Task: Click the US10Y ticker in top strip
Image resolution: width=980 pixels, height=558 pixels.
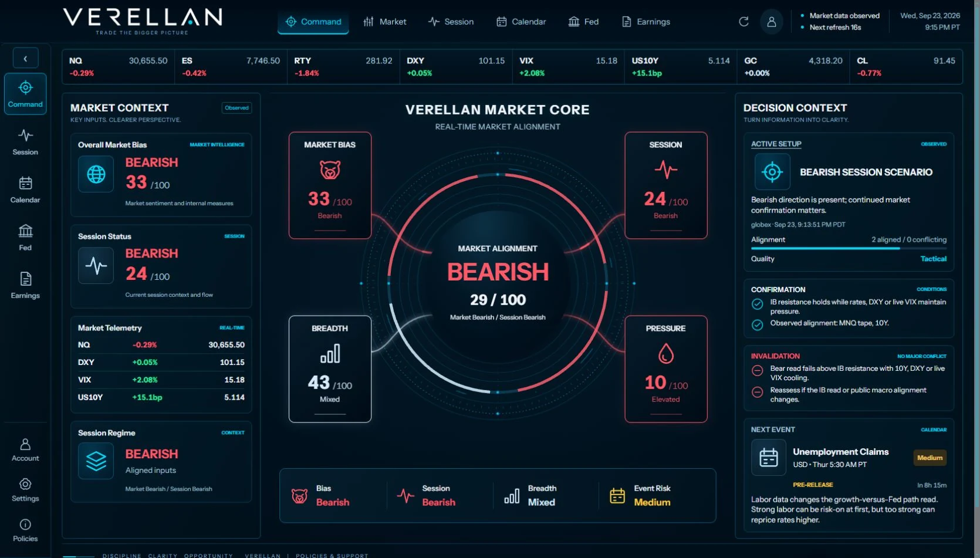Action: (x=681, y=67)
